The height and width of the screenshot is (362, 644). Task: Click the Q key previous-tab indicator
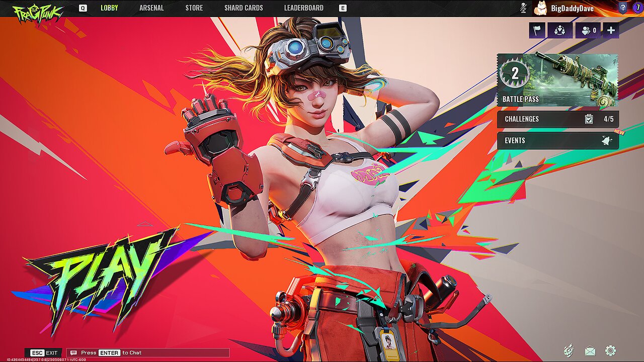83,8
